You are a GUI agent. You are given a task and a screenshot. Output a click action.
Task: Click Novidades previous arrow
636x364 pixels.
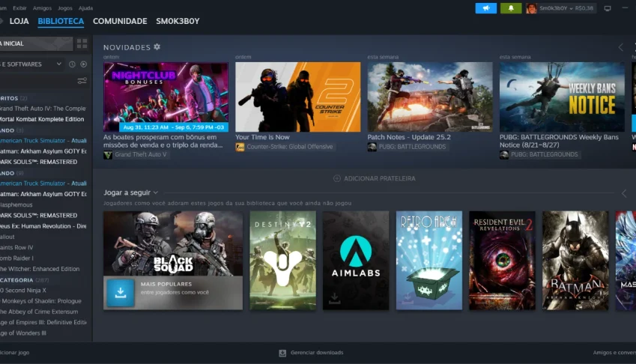pos(620,47)
